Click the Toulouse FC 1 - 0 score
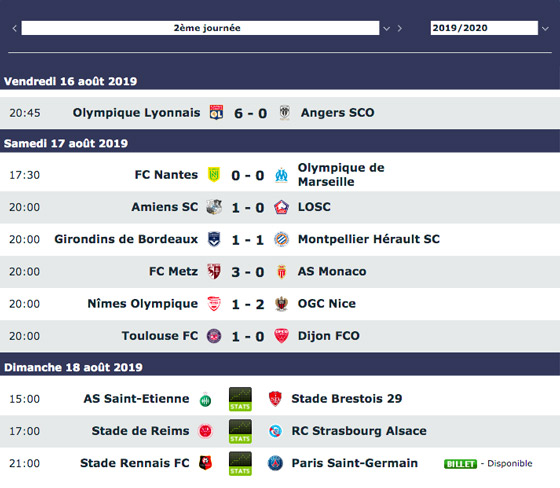Image resolution: width=560 pixels, height=488 pixels. pyautogui.click(x=248, y=337)
